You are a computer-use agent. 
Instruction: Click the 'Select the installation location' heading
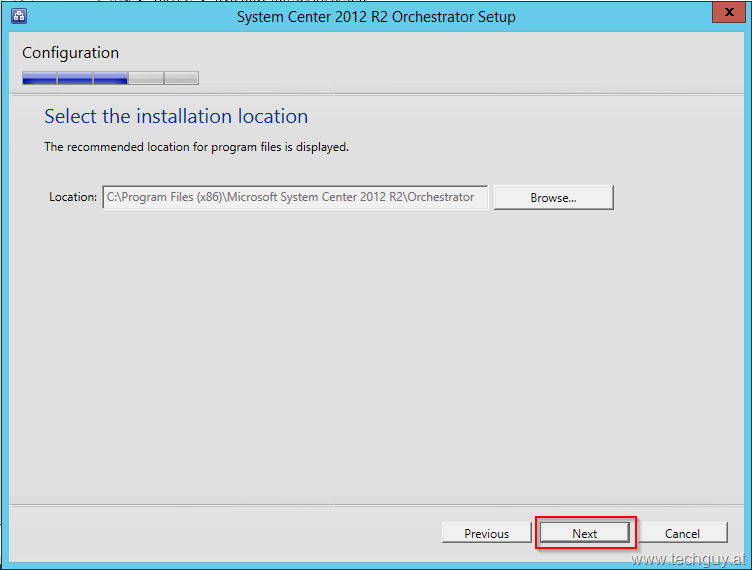(176, 116)
